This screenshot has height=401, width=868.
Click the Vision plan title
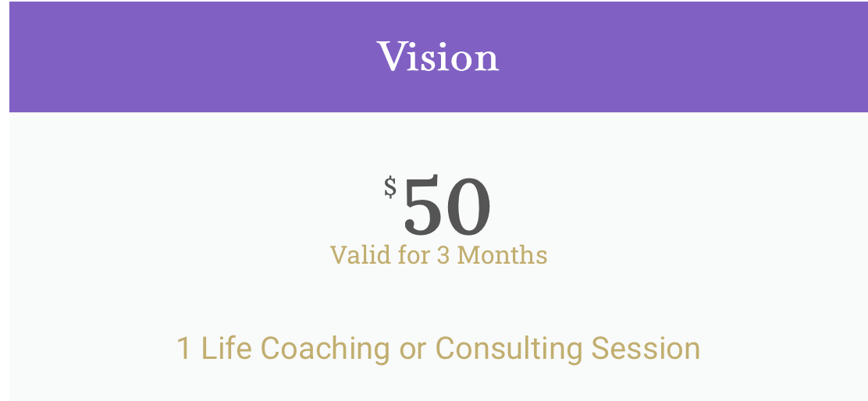(438, 58)
